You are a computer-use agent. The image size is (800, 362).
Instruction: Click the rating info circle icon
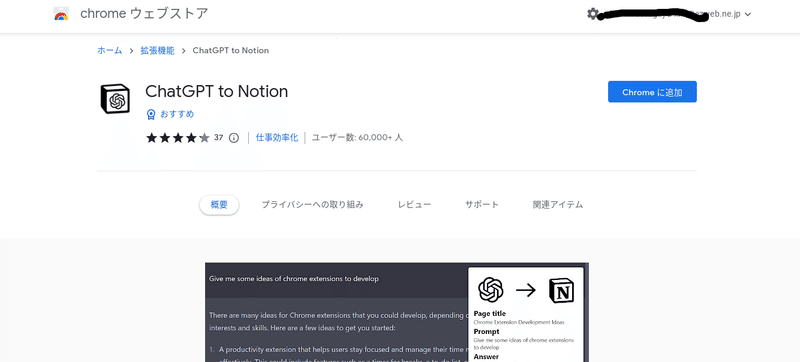click(x=234, y=138)
